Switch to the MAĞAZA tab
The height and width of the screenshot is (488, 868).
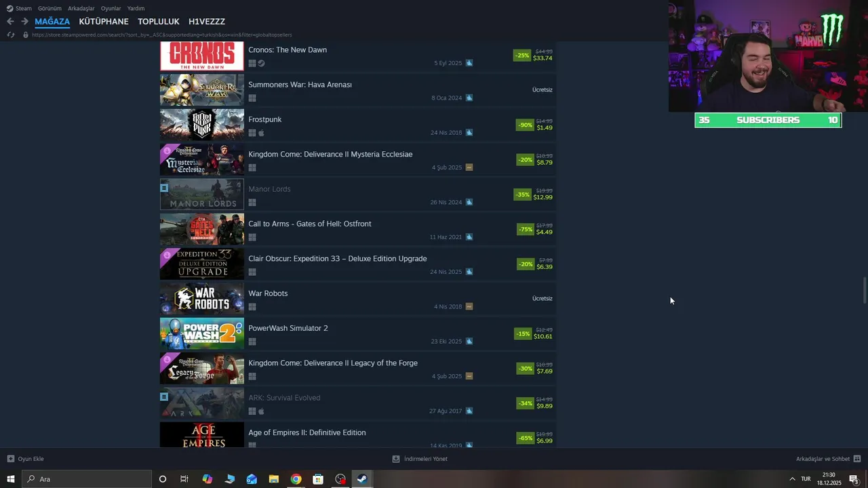tap(52, 22)
